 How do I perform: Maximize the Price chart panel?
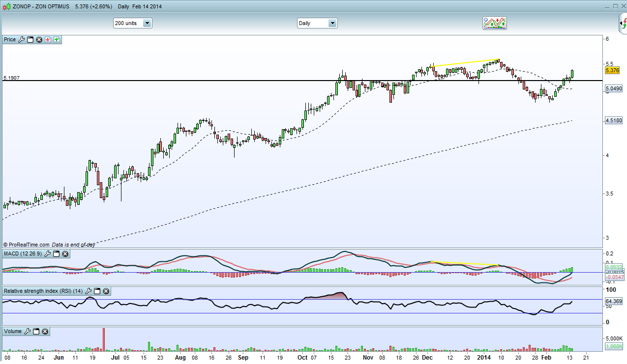coord(30,39)
